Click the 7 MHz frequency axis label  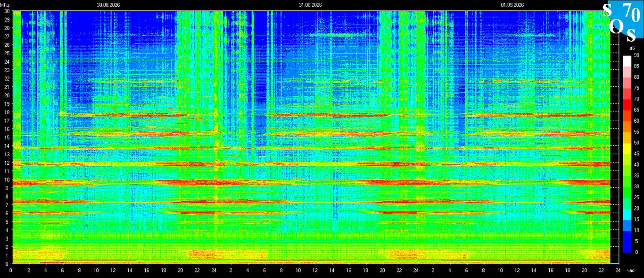[8, 205]
